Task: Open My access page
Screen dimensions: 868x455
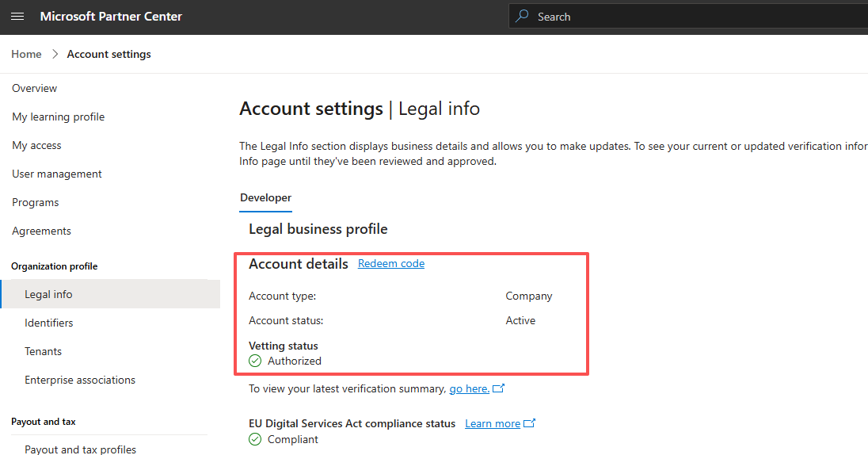Action: [36, 145]
